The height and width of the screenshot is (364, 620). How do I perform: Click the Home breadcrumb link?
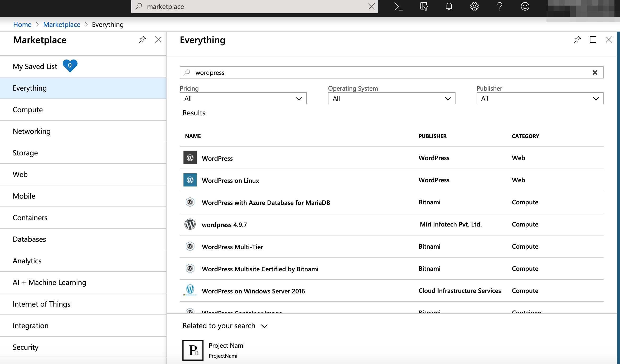click(22, 24)
